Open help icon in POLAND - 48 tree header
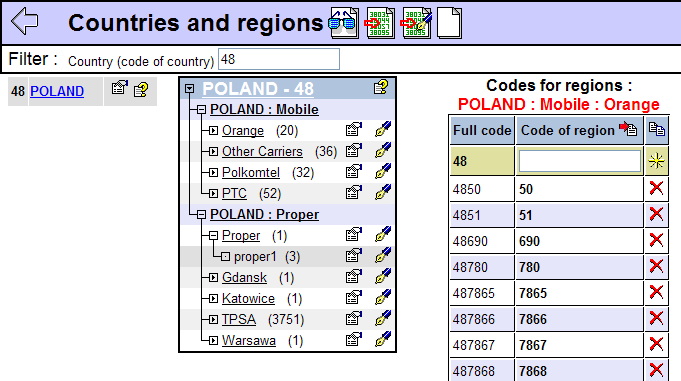 pyautogui.click(x=381, y=87)
